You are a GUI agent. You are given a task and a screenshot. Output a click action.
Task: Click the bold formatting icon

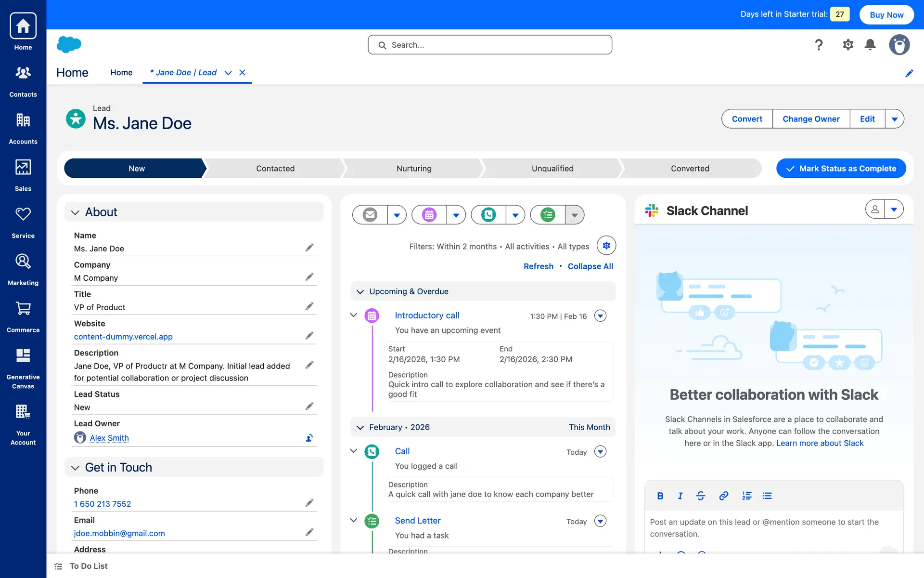(660, 496)
